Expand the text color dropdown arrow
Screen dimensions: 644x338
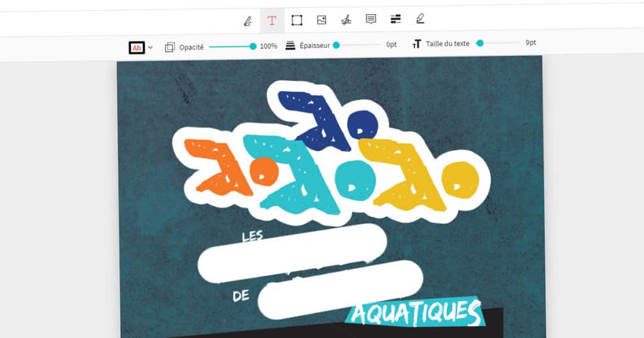pyautogui.click(x=150, y=48)
